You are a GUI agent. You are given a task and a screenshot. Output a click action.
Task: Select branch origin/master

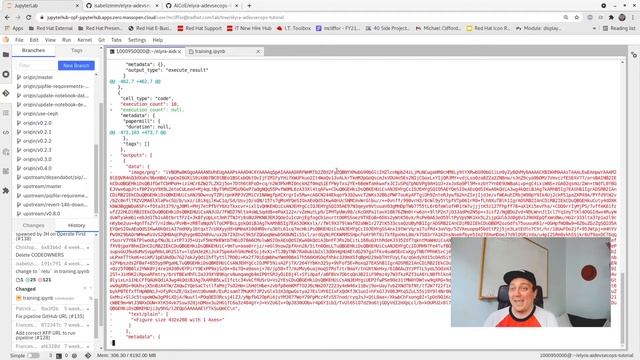(38, 77)
